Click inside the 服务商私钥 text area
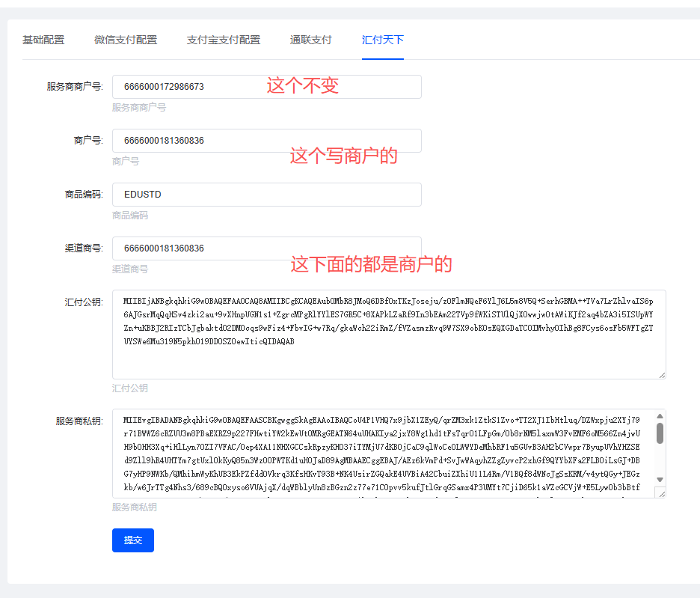This screenshot has width=700, height=598. pyautogui.click(x=381, y=454)
